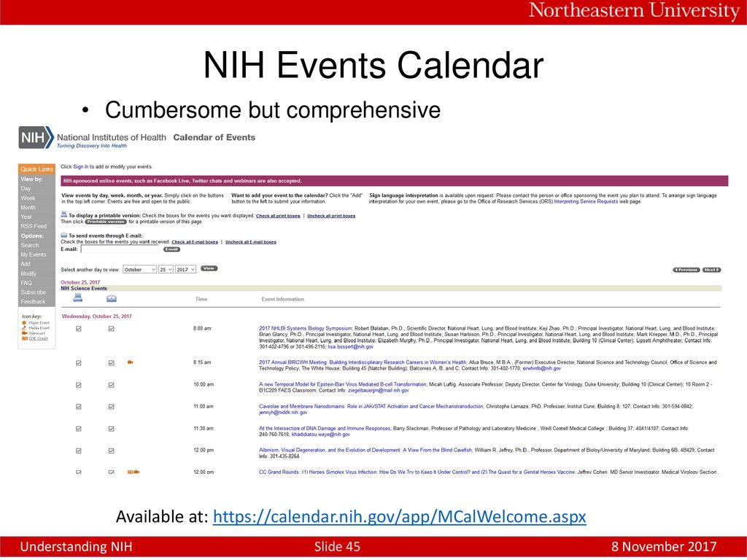Click the View button next to date selectors
This screenshot has height=560, width=747.
tap(209, 268)
